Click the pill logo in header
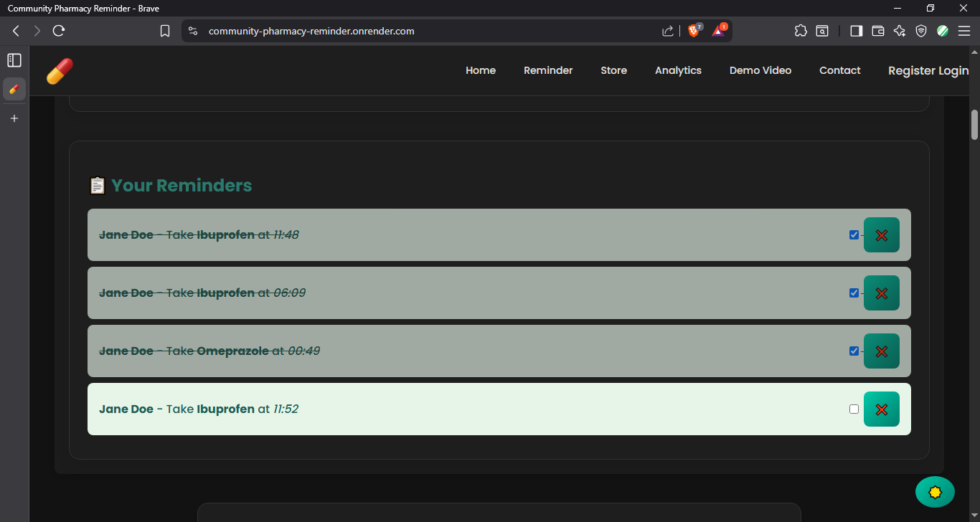 tap(60, 71)
